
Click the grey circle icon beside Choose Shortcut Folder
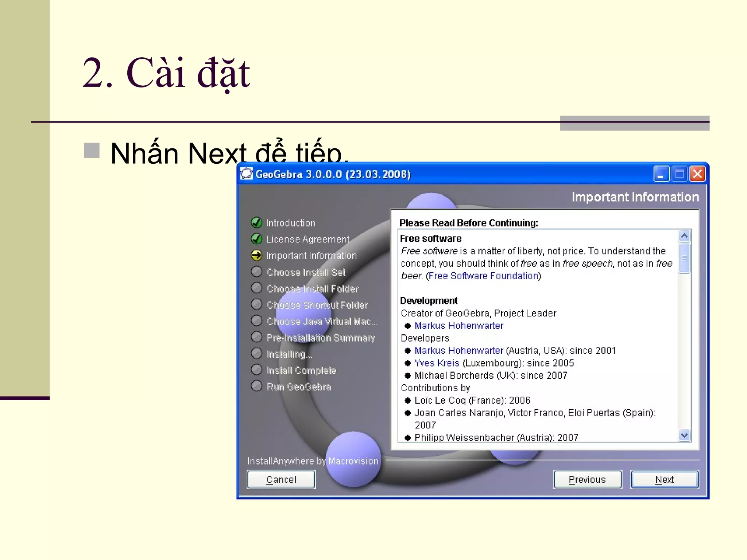(x=256, y=304)
